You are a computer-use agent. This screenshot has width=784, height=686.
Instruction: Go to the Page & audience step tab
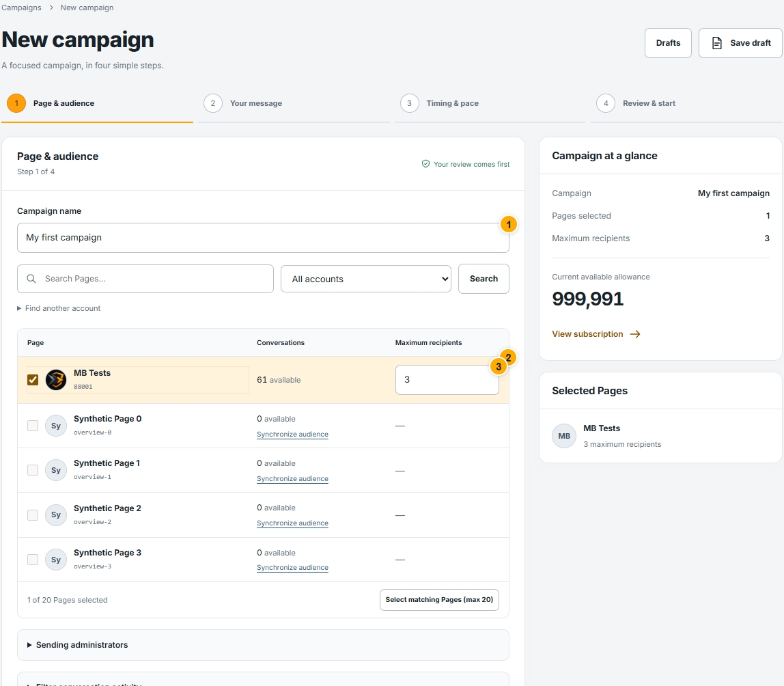coord(97,104)
